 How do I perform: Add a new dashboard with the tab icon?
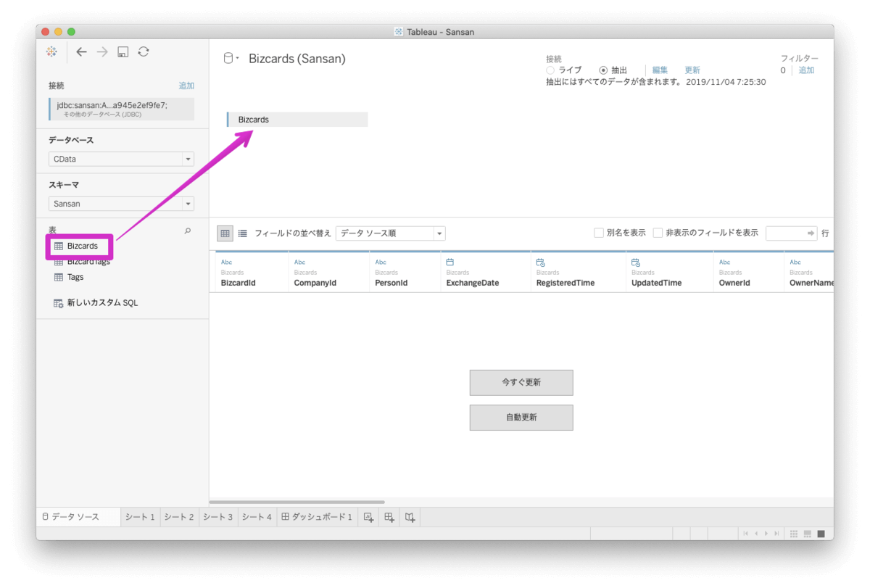click(389, 517)
